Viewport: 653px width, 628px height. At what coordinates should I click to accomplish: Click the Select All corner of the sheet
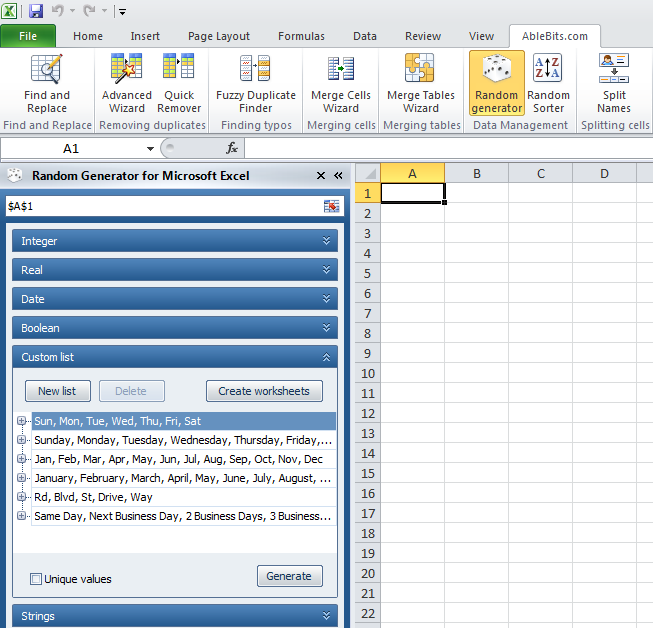click(368, 173)
